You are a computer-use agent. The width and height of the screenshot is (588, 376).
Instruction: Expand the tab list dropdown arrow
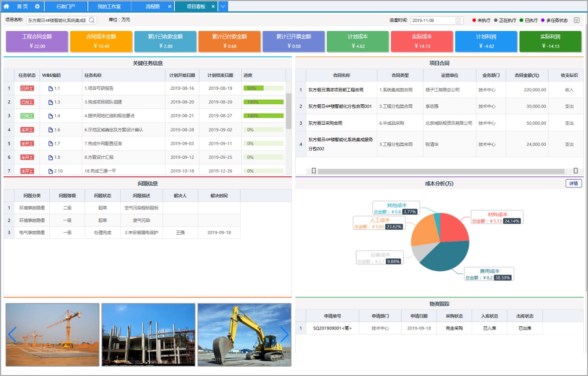[223, 7]
